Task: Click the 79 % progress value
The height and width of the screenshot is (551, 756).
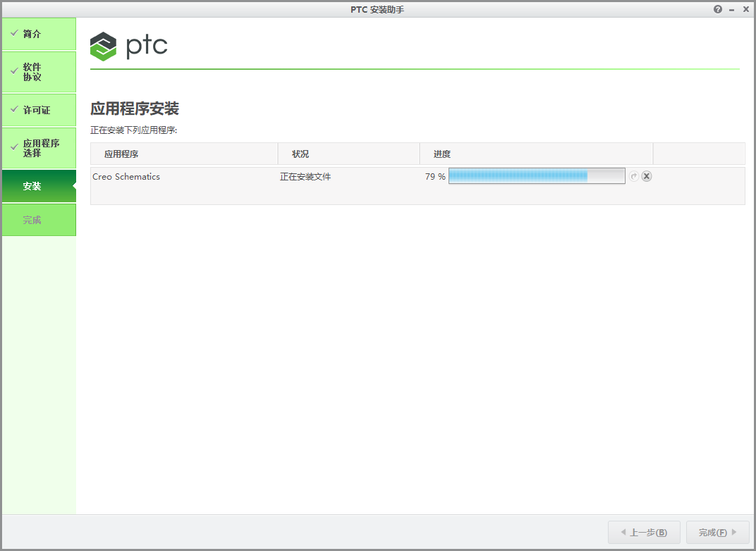Action: point(435,177)
